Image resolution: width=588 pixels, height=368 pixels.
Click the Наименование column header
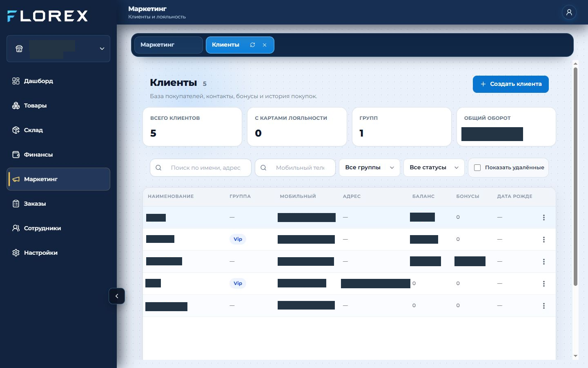click(x=171, y=196)
